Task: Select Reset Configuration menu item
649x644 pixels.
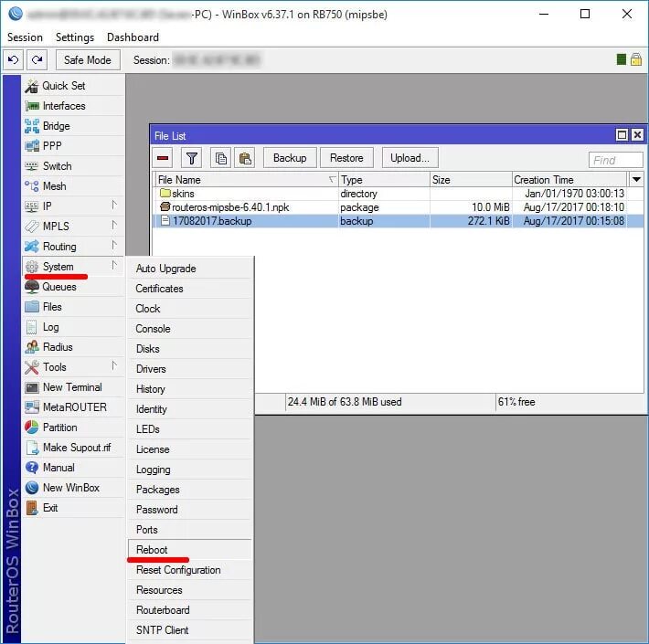Action: [x=190, y=570]
